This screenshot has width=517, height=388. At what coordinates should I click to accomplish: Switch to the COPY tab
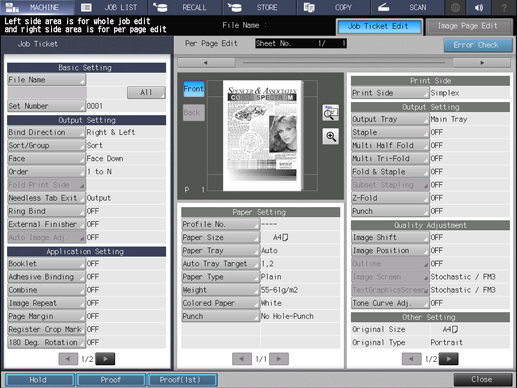pyautogui.click(x=334, y=7)
